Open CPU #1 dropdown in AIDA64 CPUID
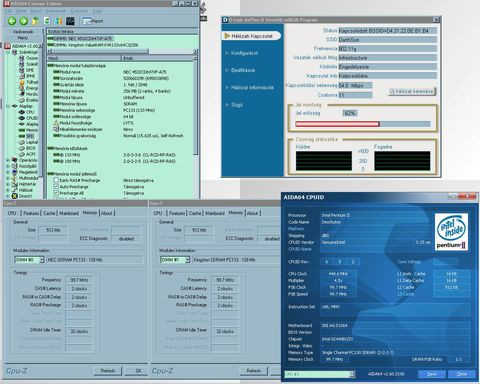Image resolution: width=480 pixels, height=384 pixels. coord(352,374)
